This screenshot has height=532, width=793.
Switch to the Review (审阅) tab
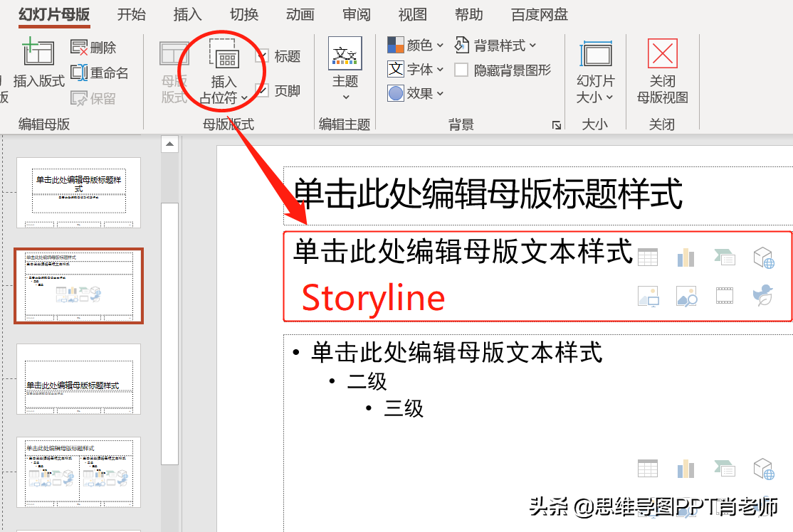click(x=357, y=15)
